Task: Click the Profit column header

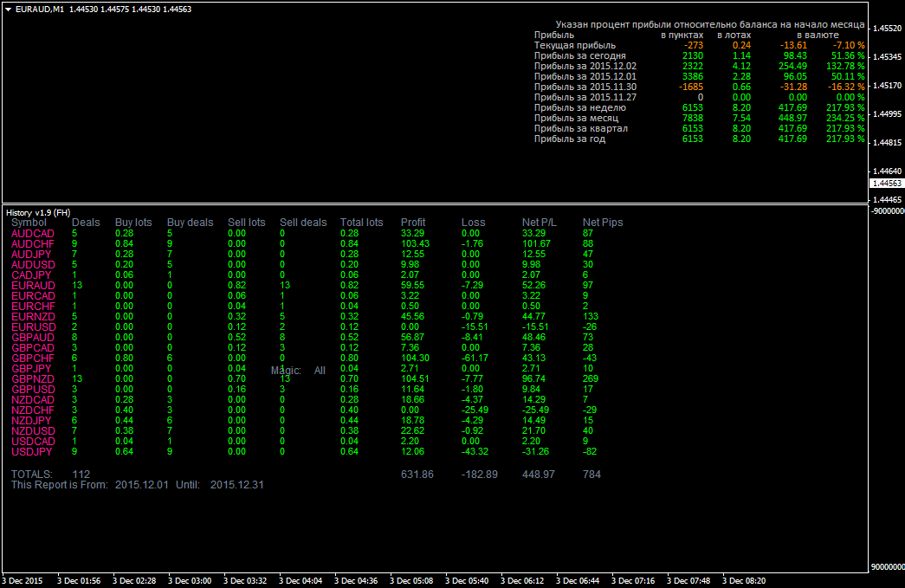Action: (x=413, y=223)
